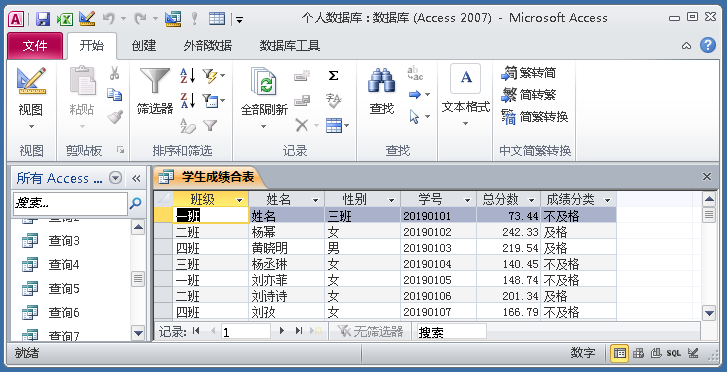Switch to Datasheet view in status bar
Image resolution: width=727 pixels, height=372 pixels.
pyautogui.click(x=619, y=353)
